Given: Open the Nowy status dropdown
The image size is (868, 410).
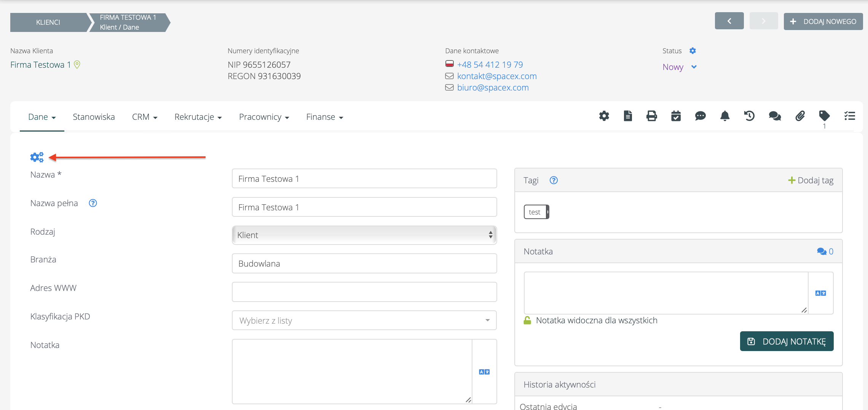Looking at the screenshot, I should pos(680,67).
